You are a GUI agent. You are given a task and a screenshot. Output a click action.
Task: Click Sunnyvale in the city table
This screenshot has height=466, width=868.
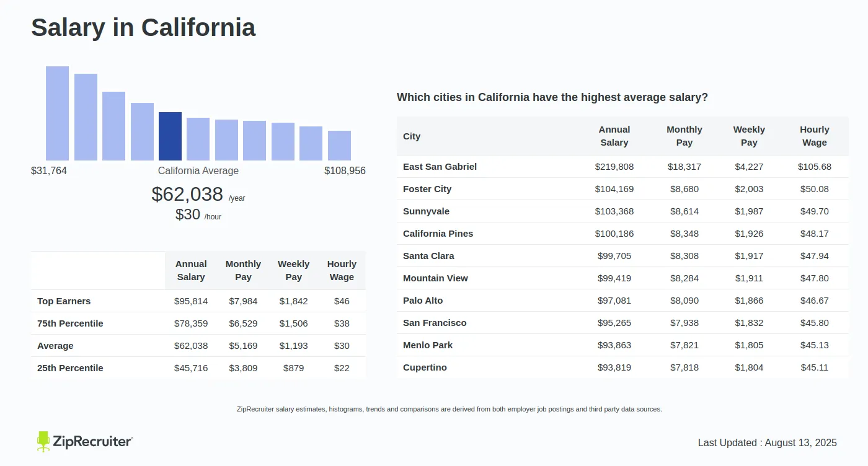click(426, 211)
